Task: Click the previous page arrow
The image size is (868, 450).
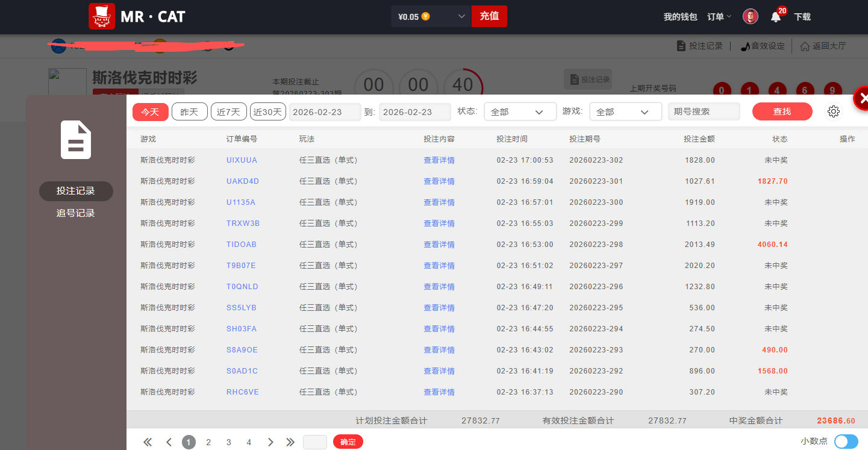Action: [169, 442]
